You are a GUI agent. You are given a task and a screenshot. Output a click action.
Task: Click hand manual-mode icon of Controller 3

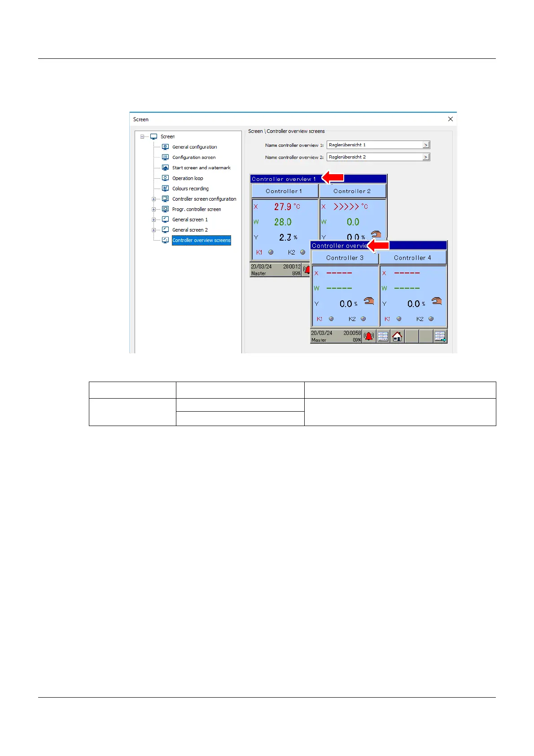pos(369,301)
